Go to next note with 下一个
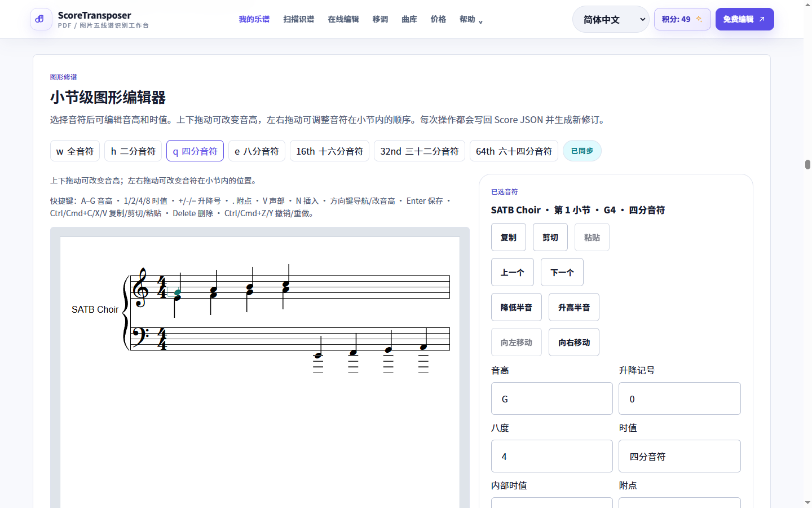Viewport: 812px width, 508px height. tap(562, 272)
